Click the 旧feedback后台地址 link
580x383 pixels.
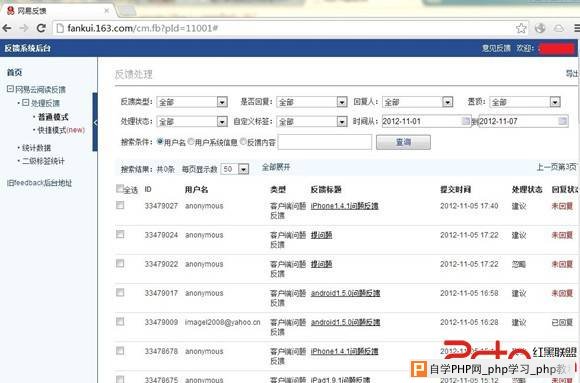39,183
